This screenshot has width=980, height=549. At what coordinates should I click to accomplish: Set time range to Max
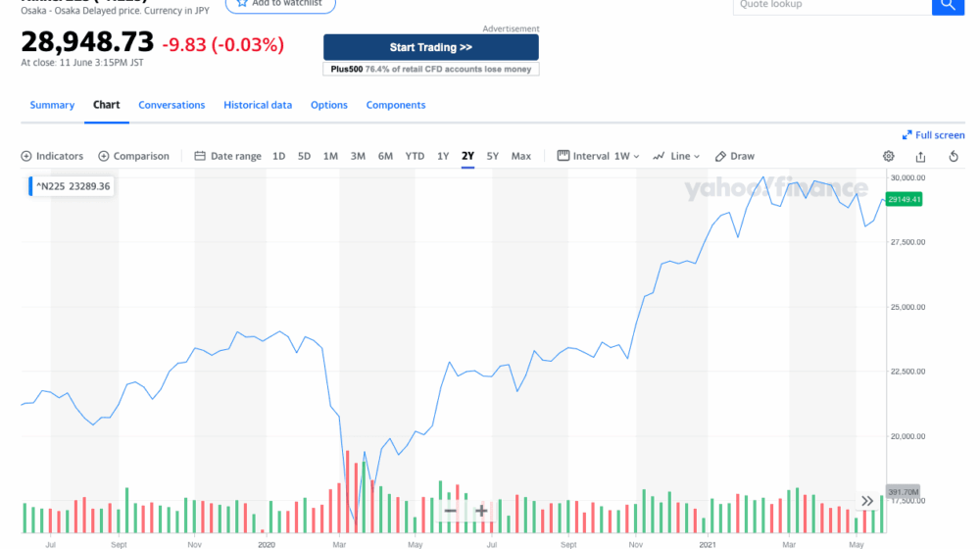(x=521, y=156)
